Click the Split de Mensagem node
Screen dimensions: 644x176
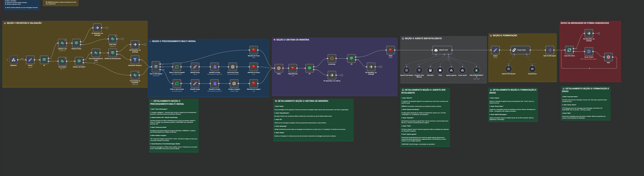click(x=550, y=50)
